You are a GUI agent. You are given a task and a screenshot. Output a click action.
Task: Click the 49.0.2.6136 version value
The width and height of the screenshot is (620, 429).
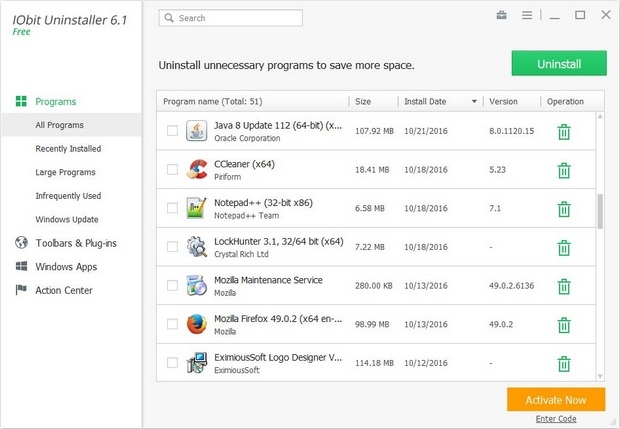coord(511,285)
